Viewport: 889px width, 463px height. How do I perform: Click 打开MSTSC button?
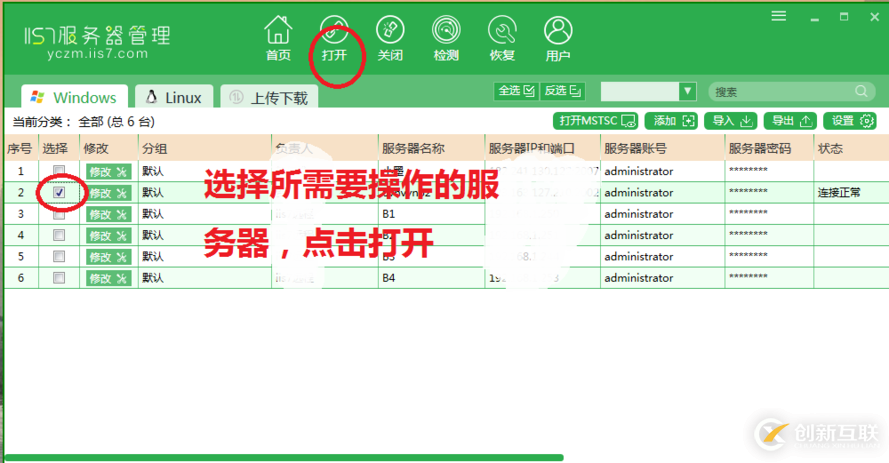tap(595, 121)
